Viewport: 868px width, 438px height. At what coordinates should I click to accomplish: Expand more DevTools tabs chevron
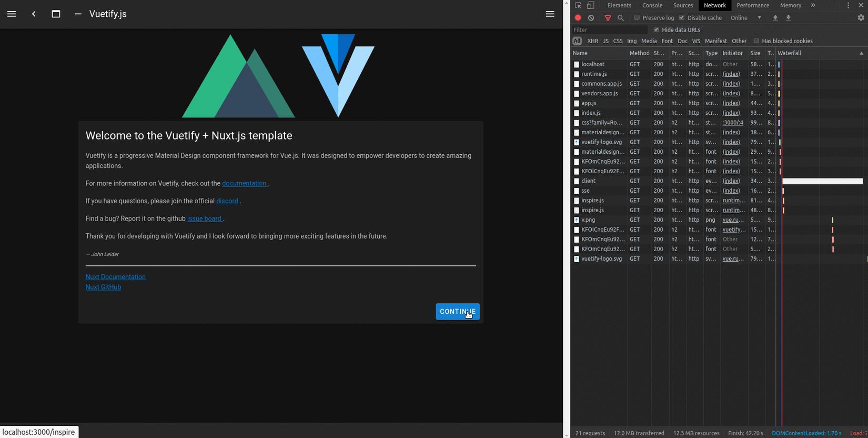point(813,5)
